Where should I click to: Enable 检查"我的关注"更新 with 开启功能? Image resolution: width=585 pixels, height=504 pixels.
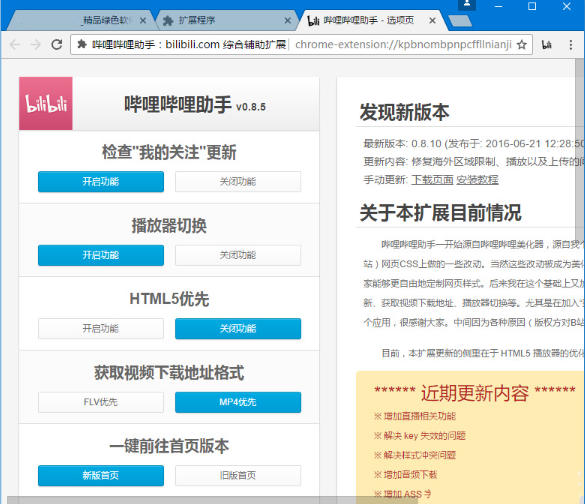pyautogui.click(x=101, y=182)
